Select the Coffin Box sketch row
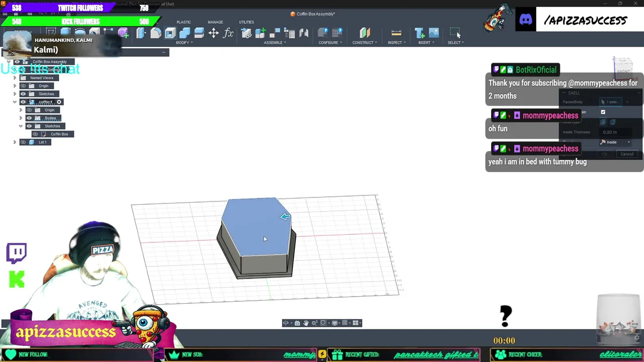This screenshot has width=644, height=362. (x=53, y=134)
